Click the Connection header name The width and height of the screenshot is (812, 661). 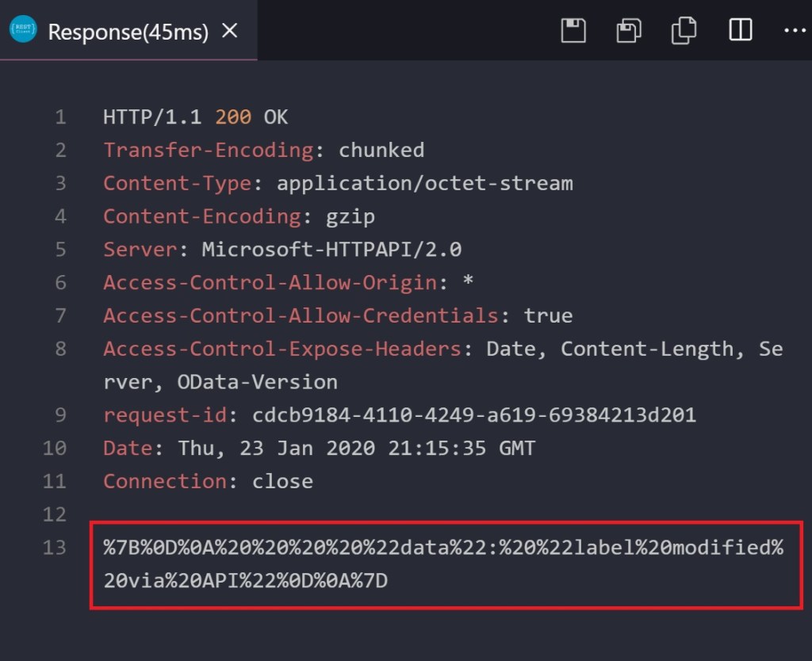[x=164, y=481]
